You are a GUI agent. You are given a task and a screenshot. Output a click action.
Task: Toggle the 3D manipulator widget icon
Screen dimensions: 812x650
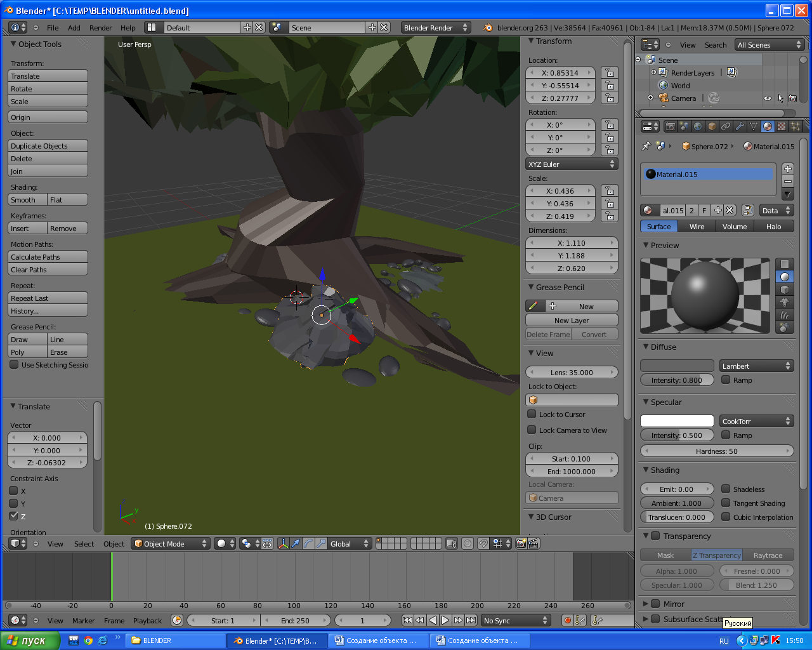coord(284,543)
